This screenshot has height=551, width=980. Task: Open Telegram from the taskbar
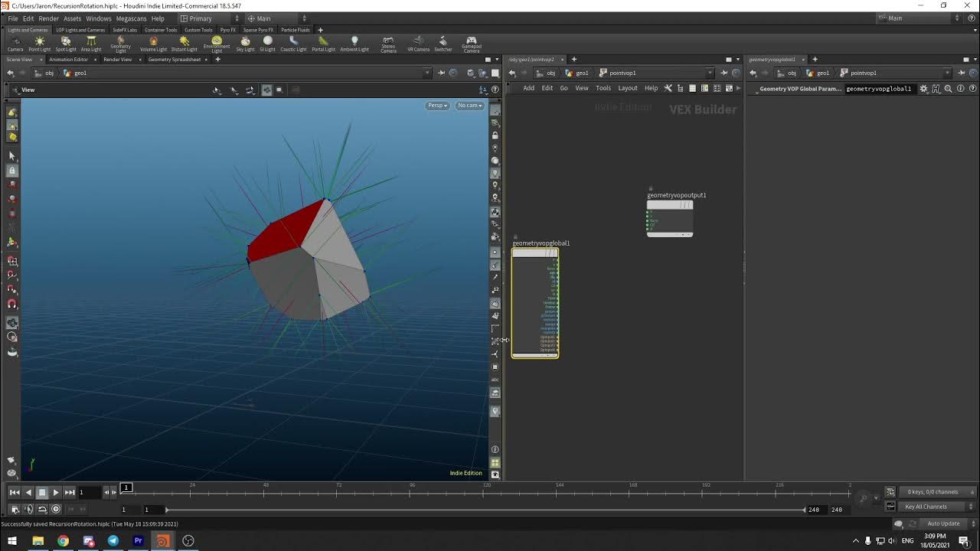pyautogui.click(x=113, y=541)
